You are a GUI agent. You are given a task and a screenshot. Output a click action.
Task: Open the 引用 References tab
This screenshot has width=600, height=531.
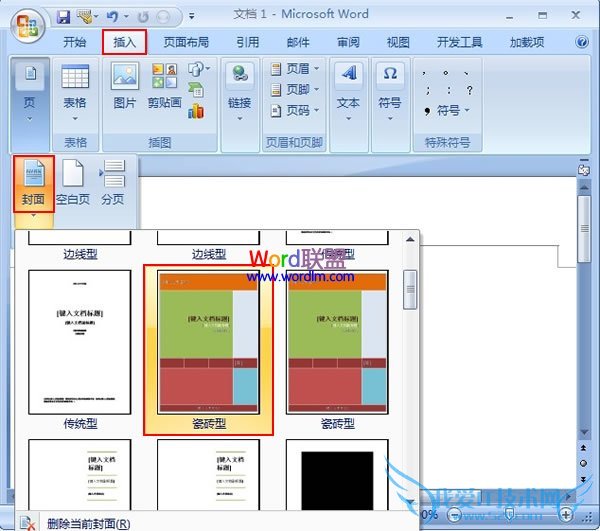pos(247,42)
